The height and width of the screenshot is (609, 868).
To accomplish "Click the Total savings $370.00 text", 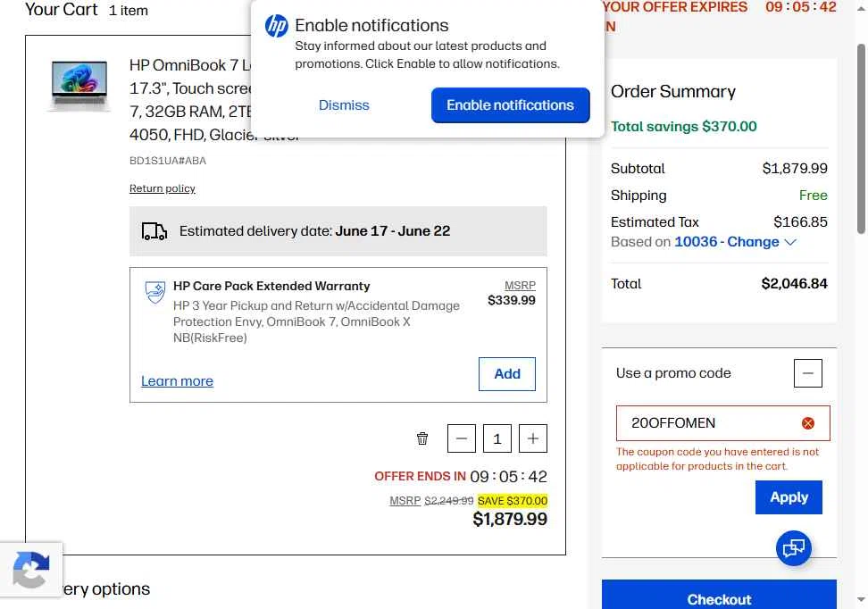I will click(684, 126).
